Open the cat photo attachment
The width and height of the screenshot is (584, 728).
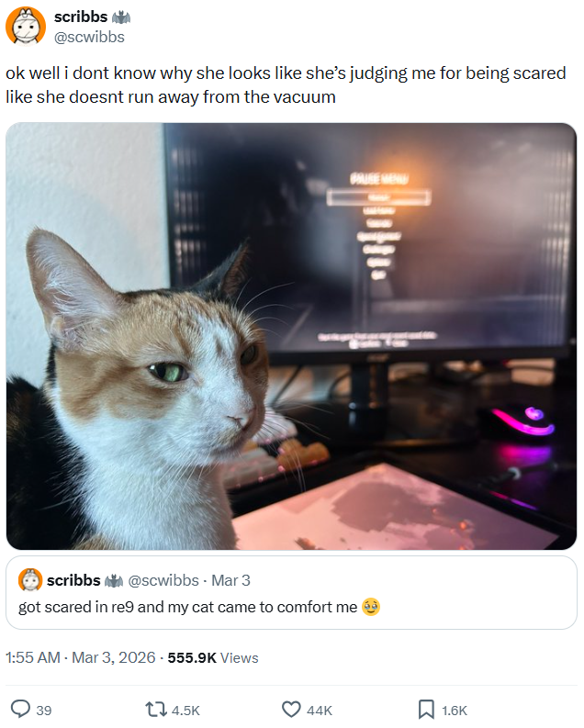pyautogui.click(x=291, y=336)
